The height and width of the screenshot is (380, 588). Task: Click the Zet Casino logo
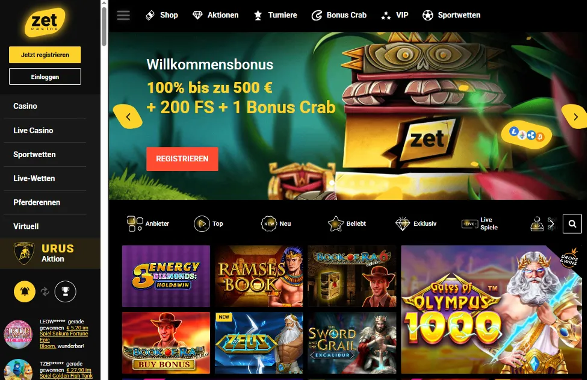point(45,22)
